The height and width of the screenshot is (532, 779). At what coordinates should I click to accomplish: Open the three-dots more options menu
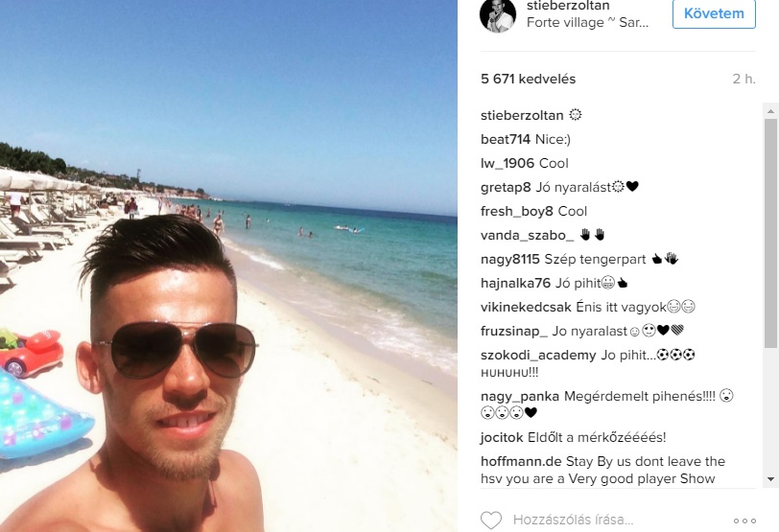point(744,520)
